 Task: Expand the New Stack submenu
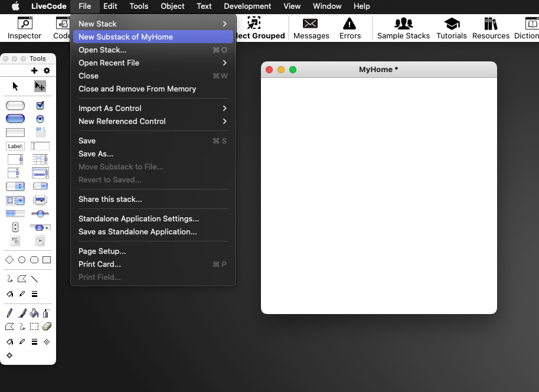point(153,24)
